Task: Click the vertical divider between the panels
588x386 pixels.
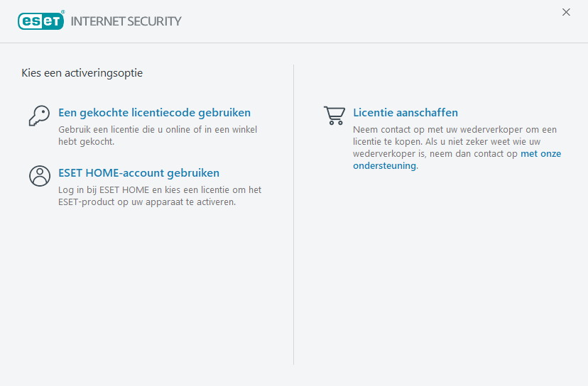Action: pos(294,213)
